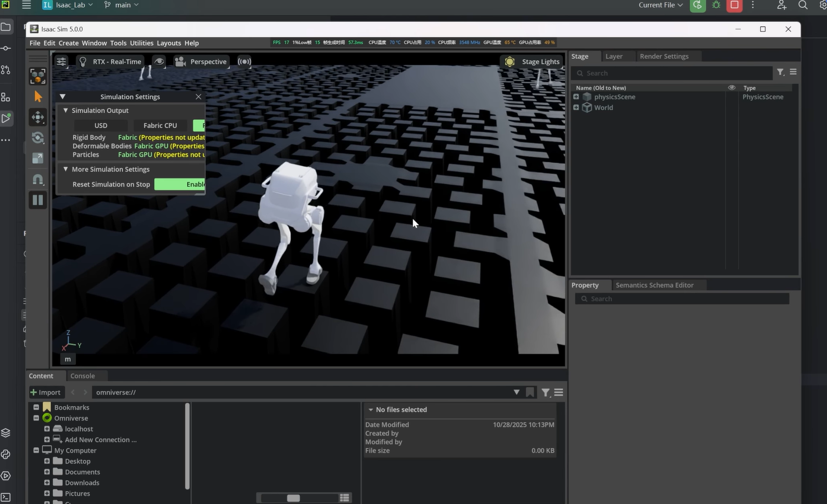Viewport: 827px width, 504px height.
Task: Click the IDE red Stop button
Action: [734, 5]
